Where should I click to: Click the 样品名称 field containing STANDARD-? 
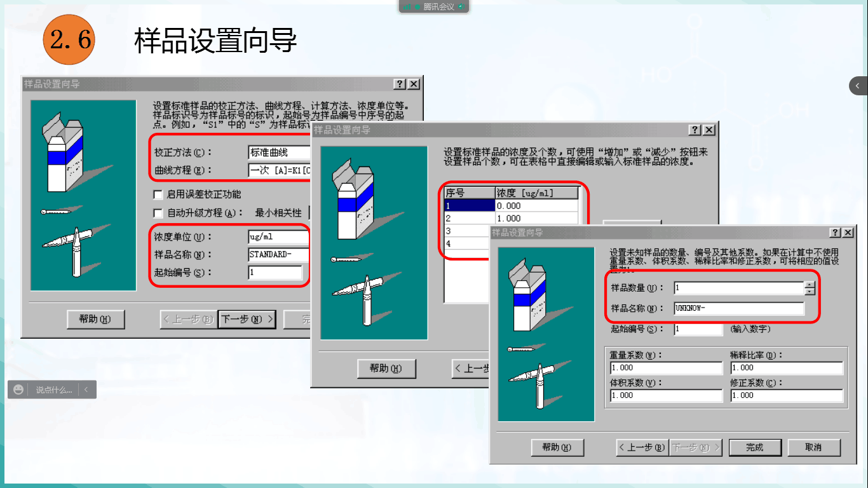[279, 255]
